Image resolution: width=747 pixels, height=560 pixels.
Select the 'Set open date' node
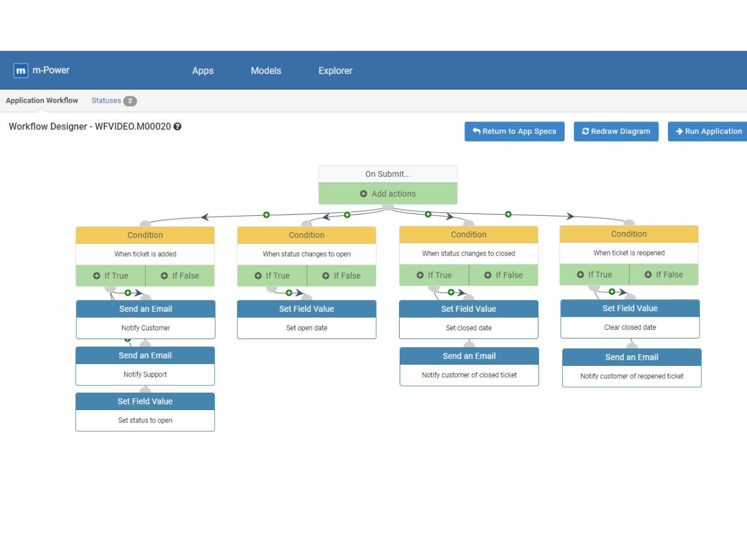307,320
